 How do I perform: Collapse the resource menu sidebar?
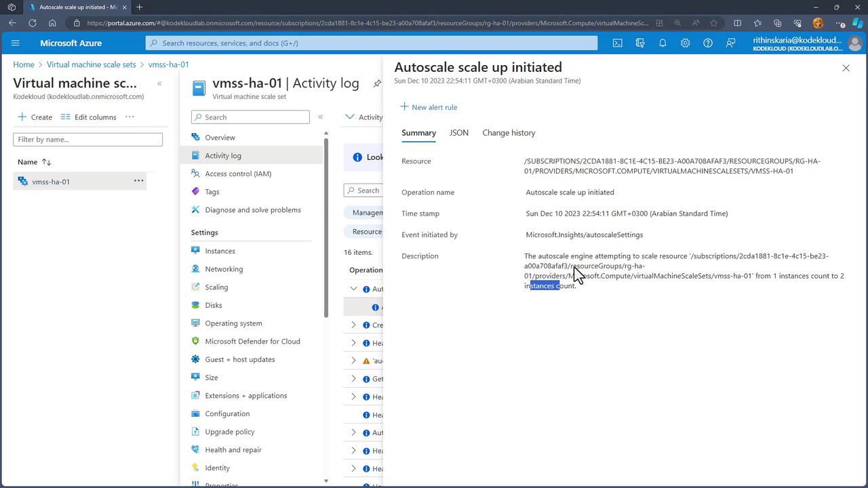click(x=320, y=117)
